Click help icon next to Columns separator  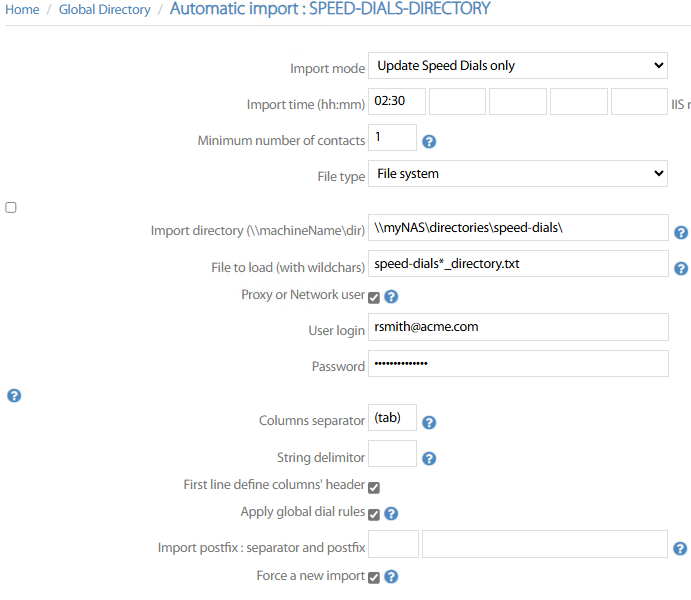click(429, 423)
